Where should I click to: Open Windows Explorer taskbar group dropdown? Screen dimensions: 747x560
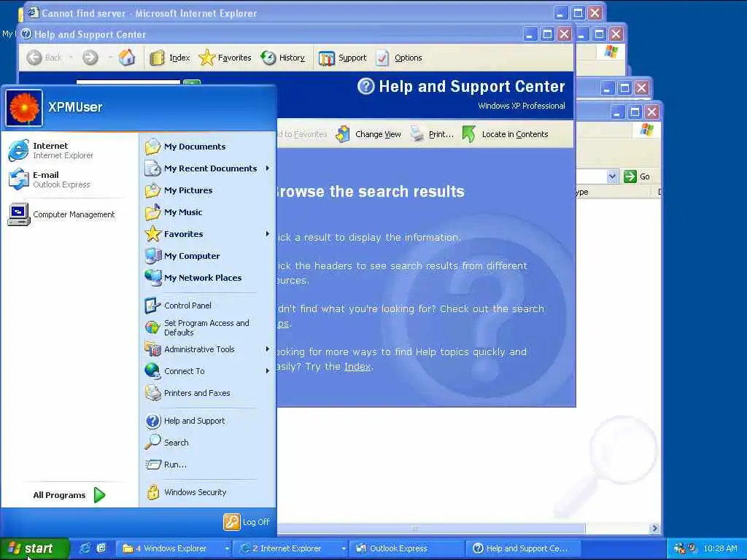tap(228, 548)
